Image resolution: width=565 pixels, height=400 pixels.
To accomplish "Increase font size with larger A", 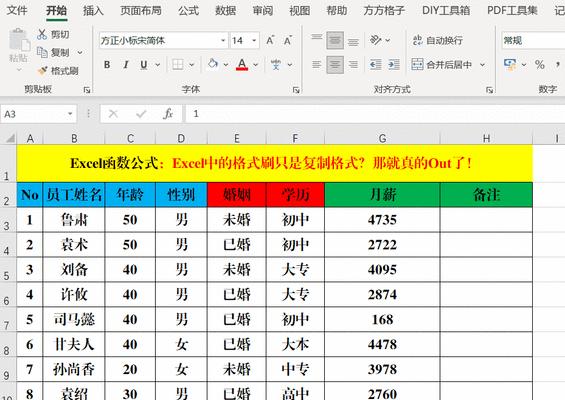I will click(x=270, y=40).
